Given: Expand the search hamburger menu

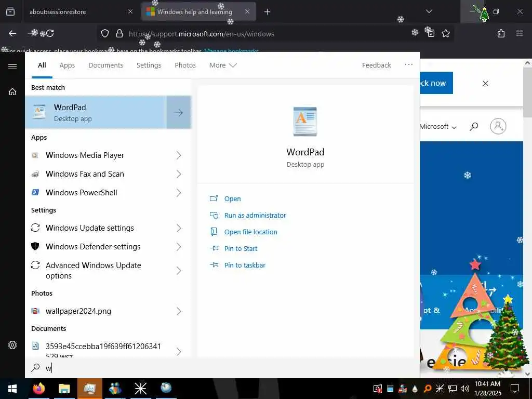Looking at the screenshot, I should [x=12, y=66].
